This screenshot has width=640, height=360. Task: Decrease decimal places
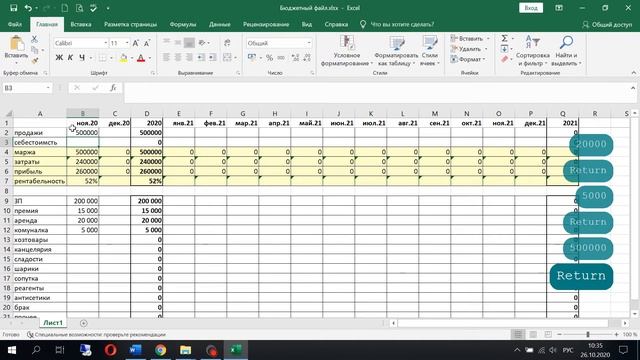[307, 58]
